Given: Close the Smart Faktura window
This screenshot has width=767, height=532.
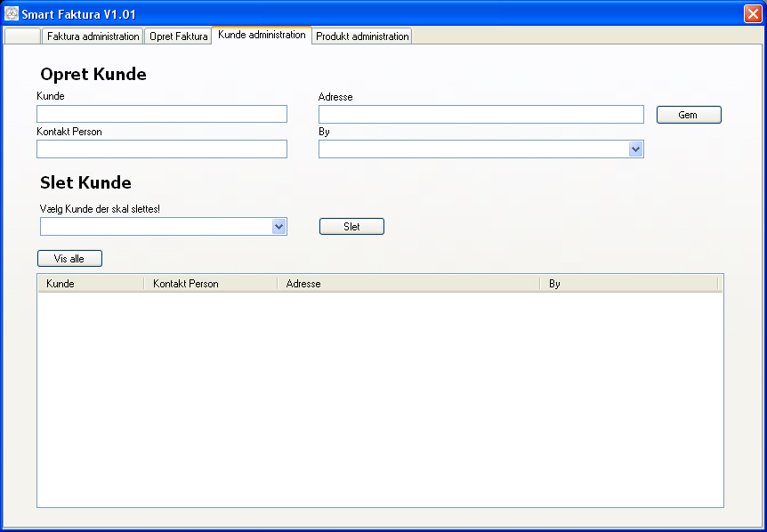Looking at the screenshot, I should pyautogui.click(x=753, y=13).
